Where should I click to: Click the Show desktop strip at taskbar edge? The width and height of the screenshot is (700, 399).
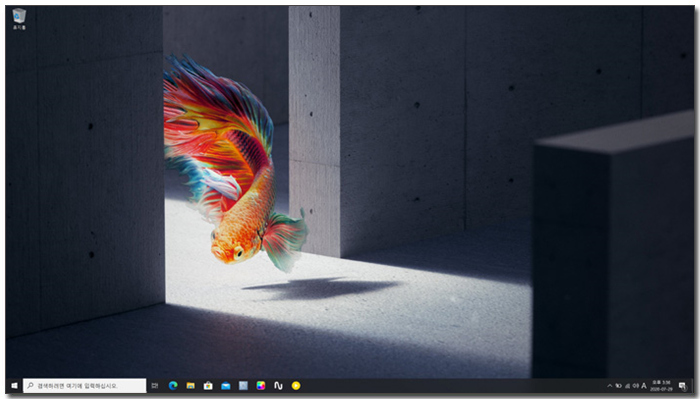692,386
